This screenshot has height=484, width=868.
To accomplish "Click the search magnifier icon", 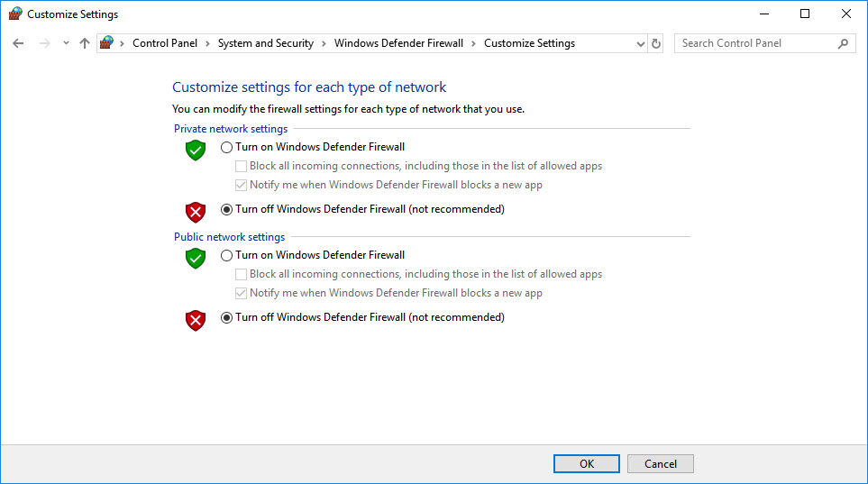I will coord(843,43).
